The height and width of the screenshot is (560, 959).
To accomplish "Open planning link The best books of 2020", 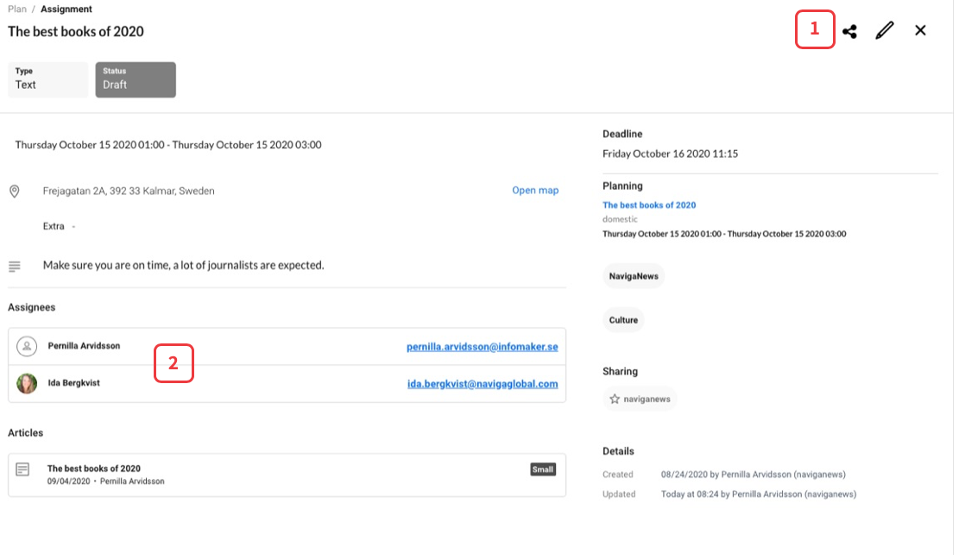I will pos(649,205).
